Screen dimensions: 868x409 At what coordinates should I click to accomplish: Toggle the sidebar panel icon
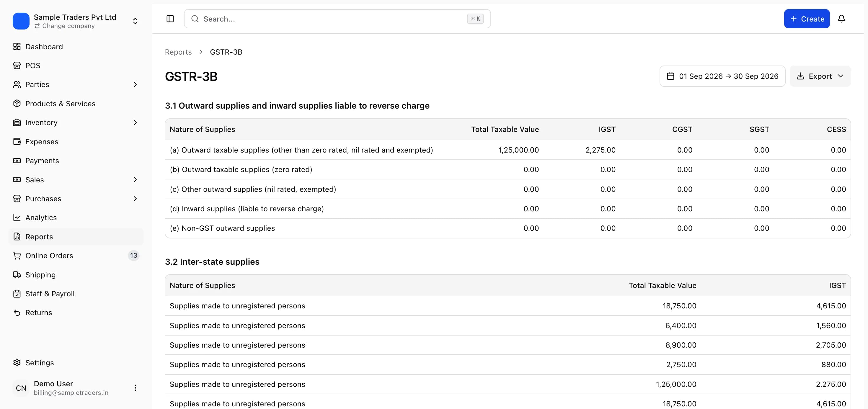point(170,19)
